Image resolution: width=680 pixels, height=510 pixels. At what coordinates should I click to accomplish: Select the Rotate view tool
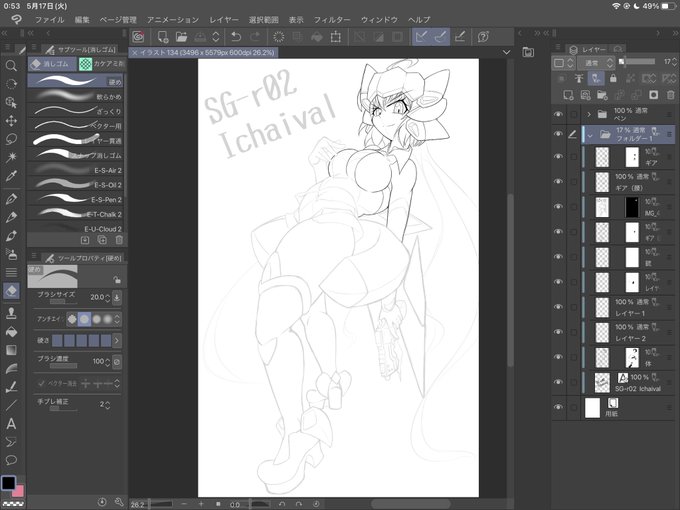point(11,84)
